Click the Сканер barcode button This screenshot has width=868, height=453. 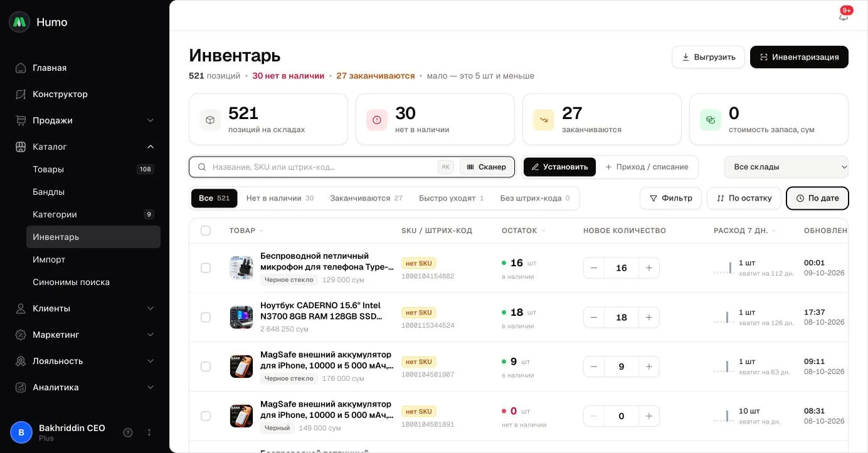[486, 167]
